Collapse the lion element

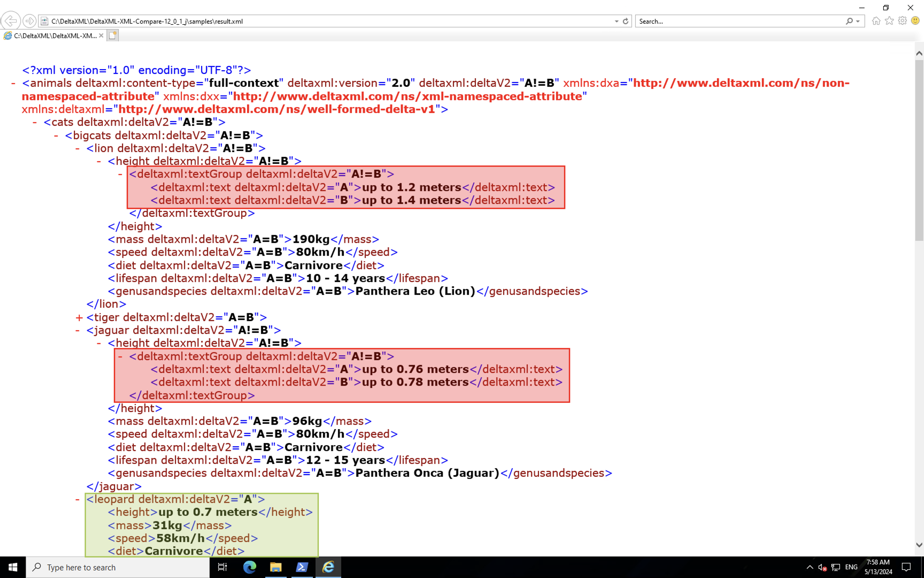point(78,148)
